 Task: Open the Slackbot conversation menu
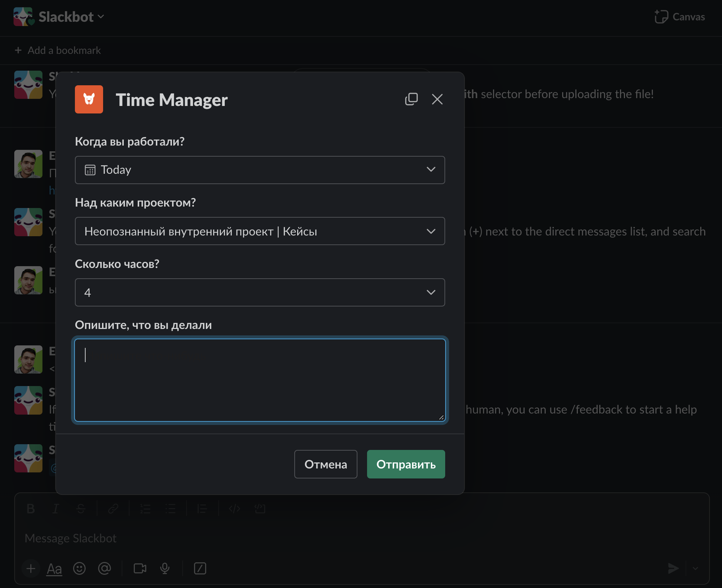(x=71, y=17)
